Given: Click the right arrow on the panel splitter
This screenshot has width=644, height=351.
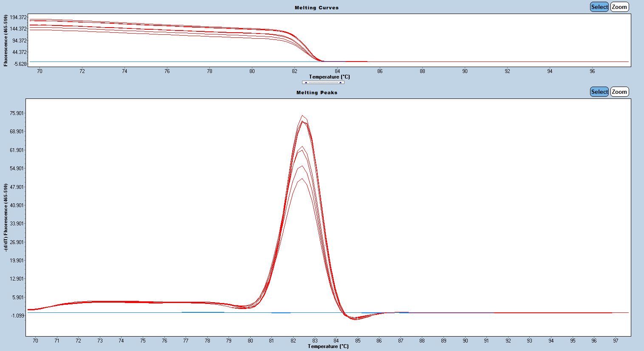Looking at the screenshot, I should pyautogui.click(x=341, y=82).
